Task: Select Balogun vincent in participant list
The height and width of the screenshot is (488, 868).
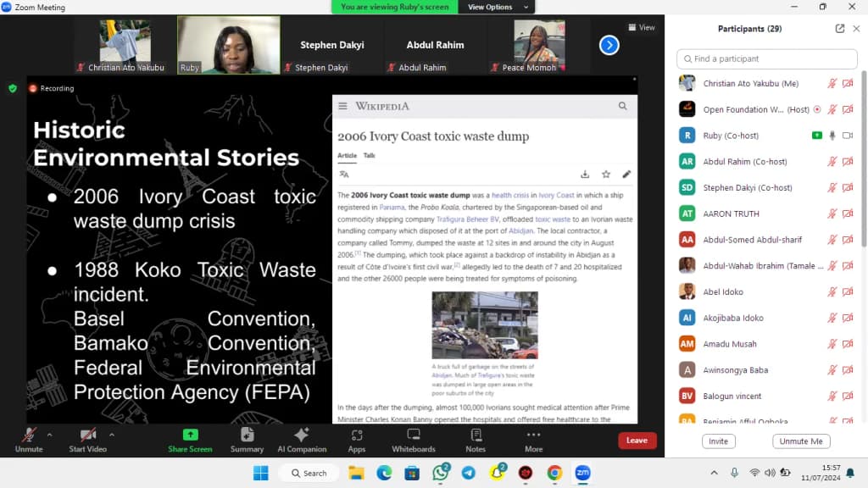Action: (766, 396)
